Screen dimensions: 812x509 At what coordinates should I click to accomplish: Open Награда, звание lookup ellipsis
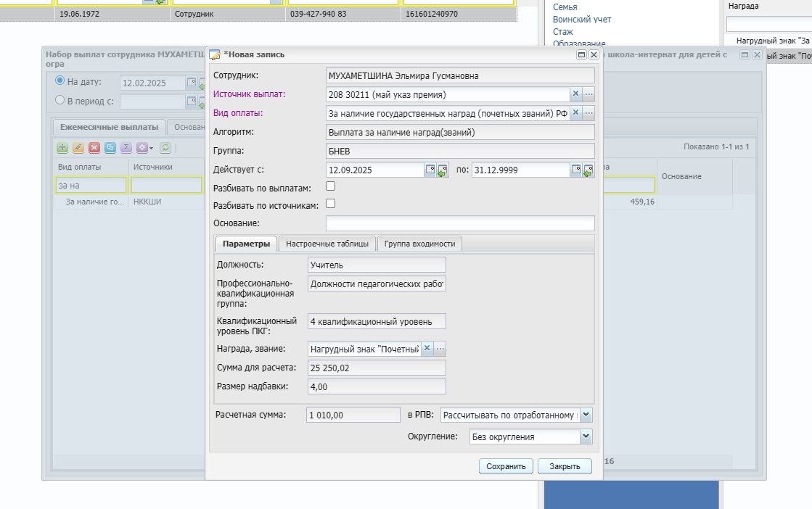pyautogui.click(x=440, y=349)
